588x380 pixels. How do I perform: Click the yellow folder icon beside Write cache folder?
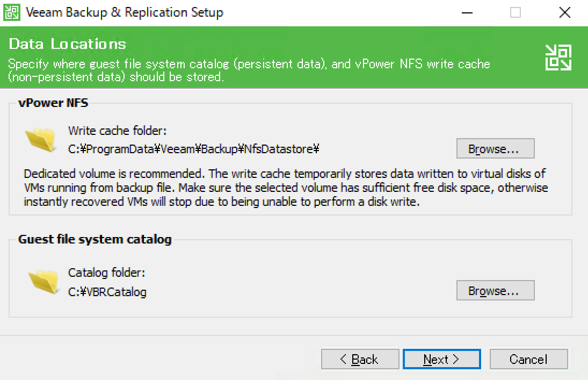[x=41, y=140]
